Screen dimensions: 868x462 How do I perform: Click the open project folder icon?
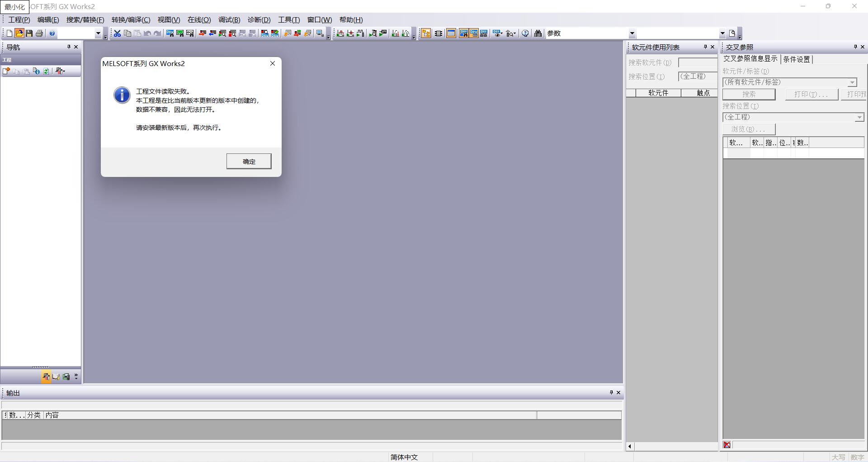[19, 33]
